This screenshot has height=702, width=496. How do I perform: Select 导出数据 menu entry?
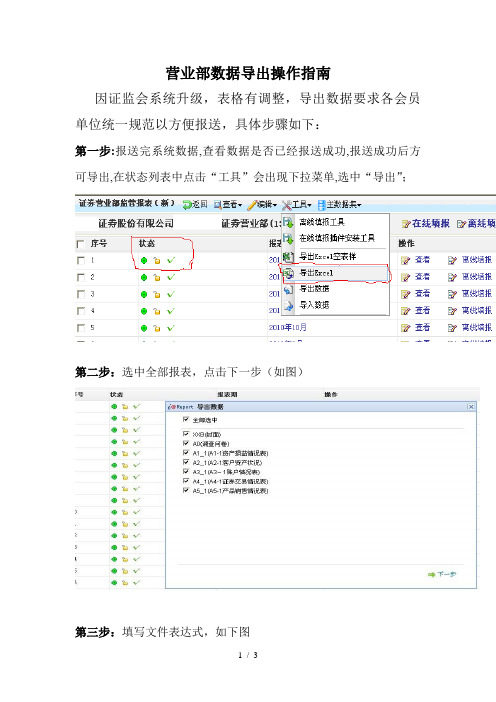314,289
